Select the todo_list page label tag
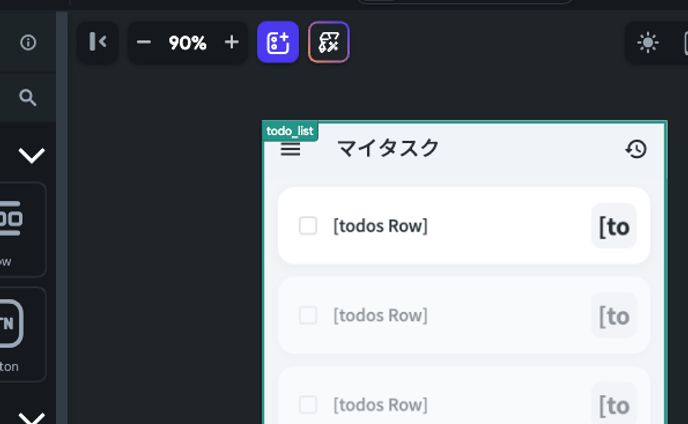Screen dimensions: 688x424 [290, 131]
